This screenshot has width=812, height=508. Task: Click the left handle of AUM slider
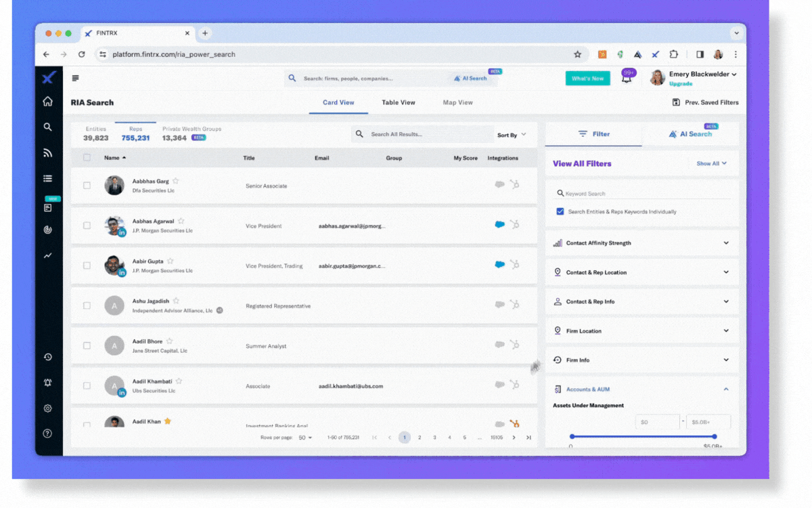pyautogui.click(x=572, y=436)
